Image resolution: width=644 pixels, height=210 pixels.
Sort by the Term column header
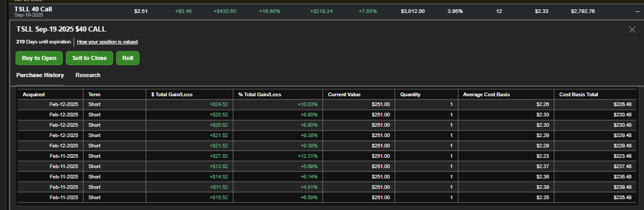pyautogui.click(x=94, y=94)
